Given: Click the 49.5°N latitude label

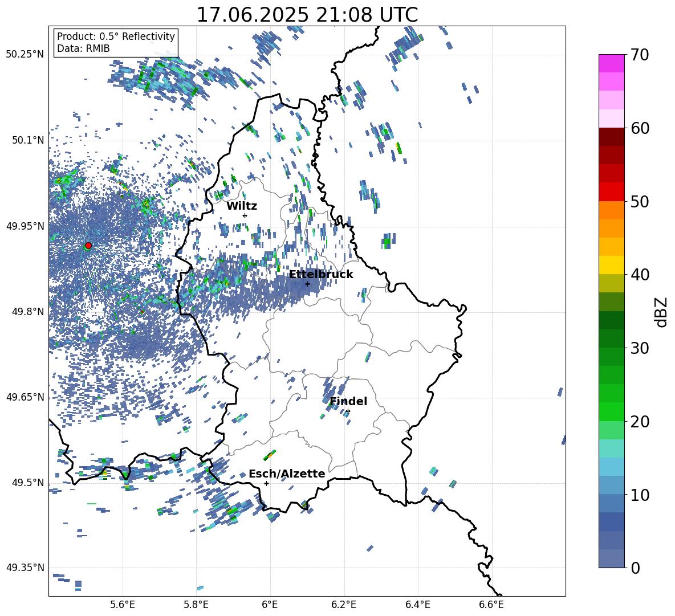Looking at the screenshot, I should click(x=29, y=482).
